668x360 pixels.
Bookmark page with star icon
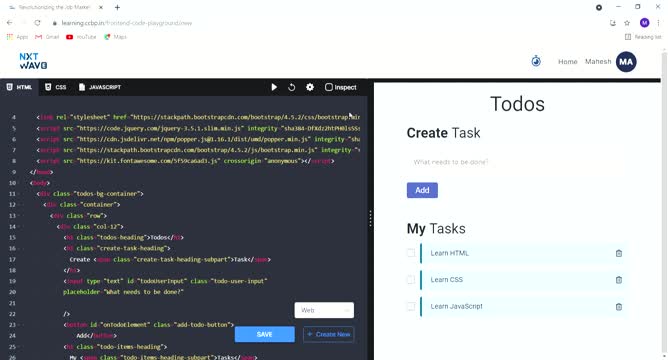pyautogui.click(x=627, y=23)
